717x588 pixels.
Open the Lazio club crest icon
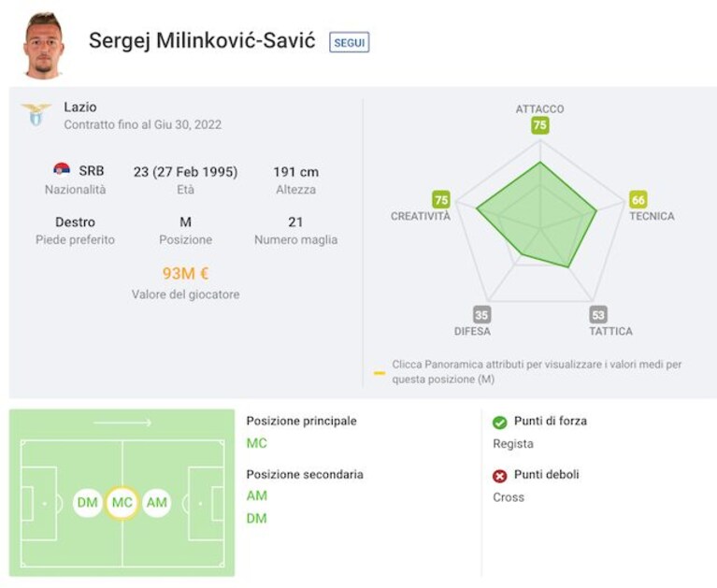[x=36, y=114]
